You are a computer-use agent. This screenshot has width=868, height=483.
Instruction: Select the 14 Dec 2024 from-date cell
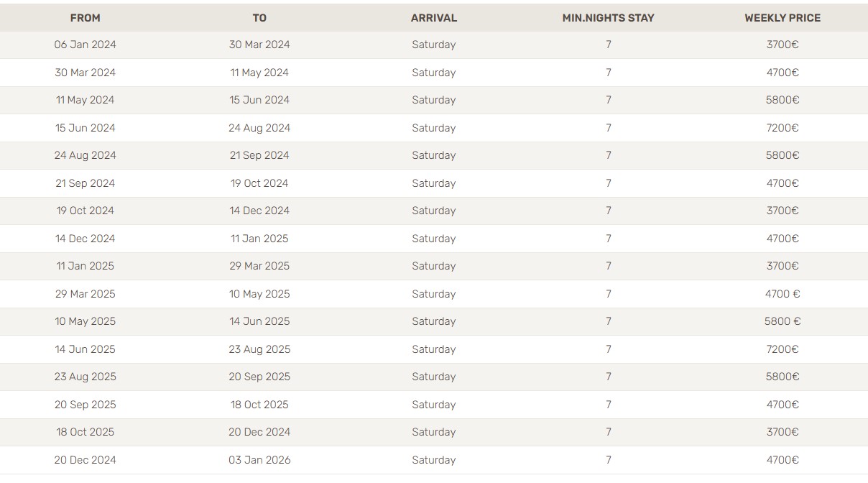click(x=86, y=239)
